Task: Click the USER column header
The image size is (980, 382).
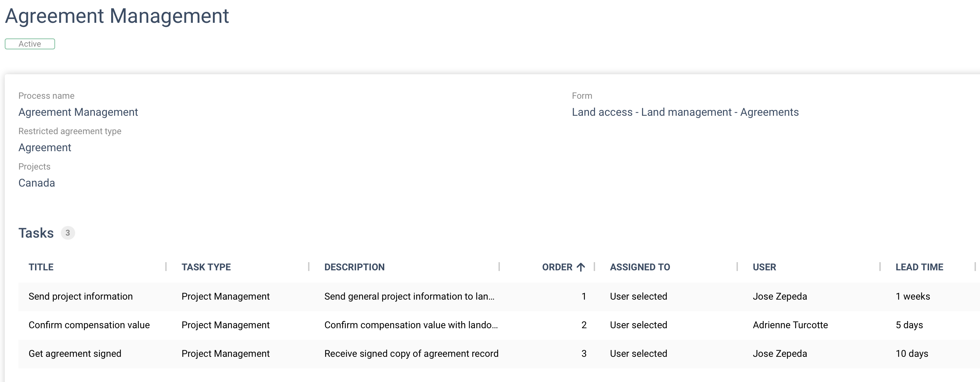Action: point(764,267)
